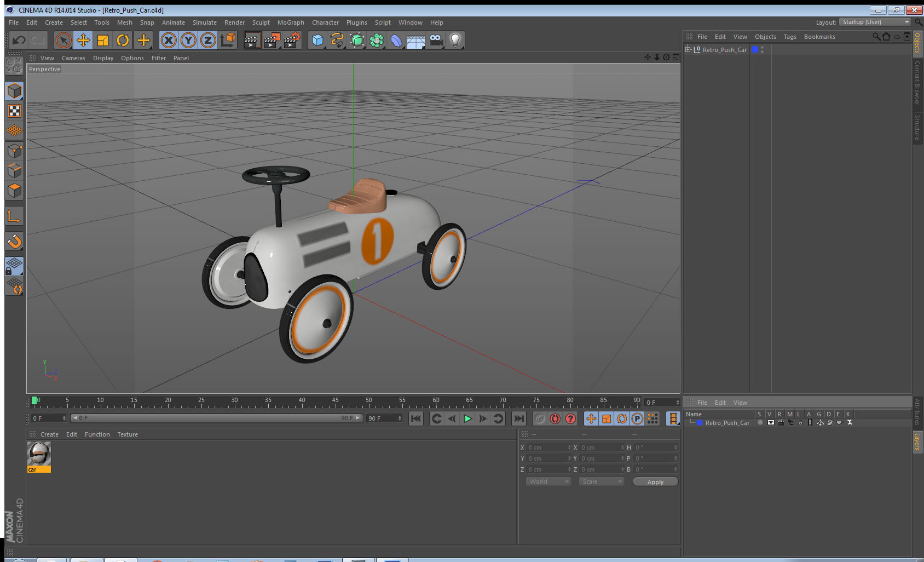The image size is (924, 562).
Task: Open the Array modeling objects icon
Action: [377, 40]
